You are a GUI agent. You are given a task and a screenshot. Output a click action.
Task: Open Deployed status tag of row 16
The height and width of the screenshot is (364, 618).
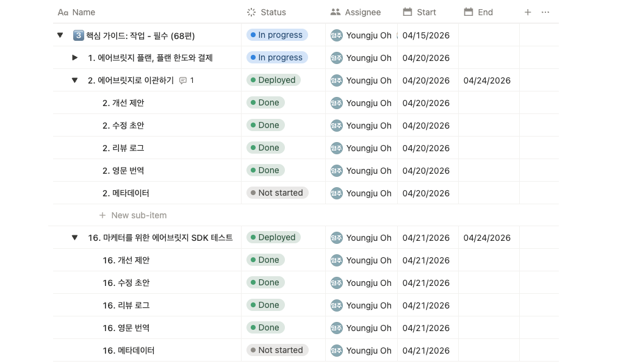273,237
